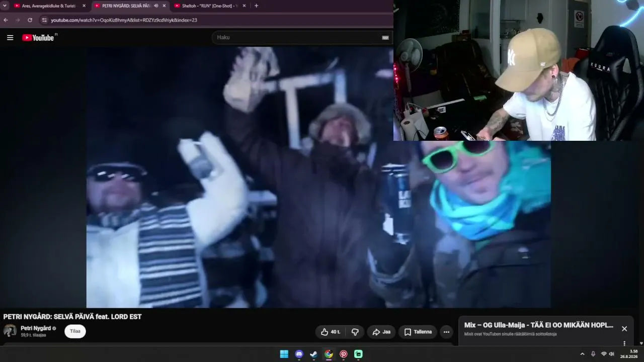Click the video title PETRI NYGÅRD: SELVÄ PÄIVÄ

click(x=72, y=317)
